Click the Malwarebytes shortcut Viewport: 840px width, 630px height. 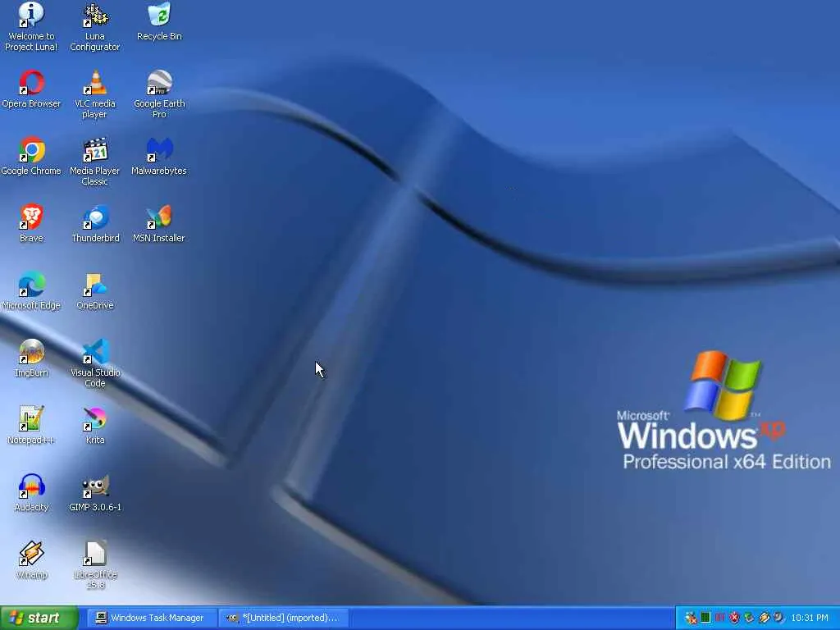pos(159,157)
